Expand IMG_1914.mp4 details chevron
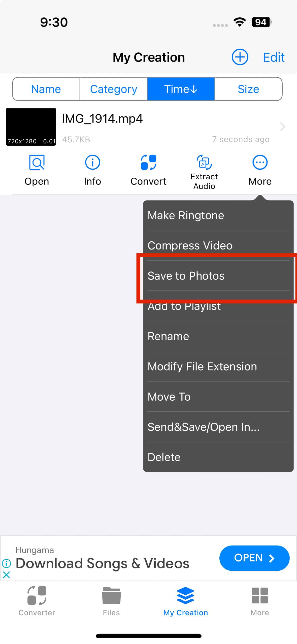Viewport: 297px width, 644px height. click(x=282, y=127)
